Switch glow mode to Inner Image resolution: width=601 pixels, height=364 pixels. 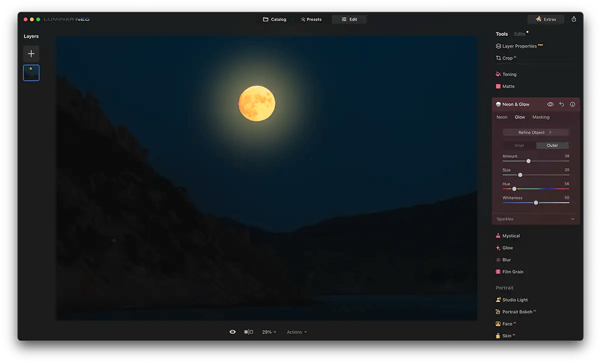519,145
